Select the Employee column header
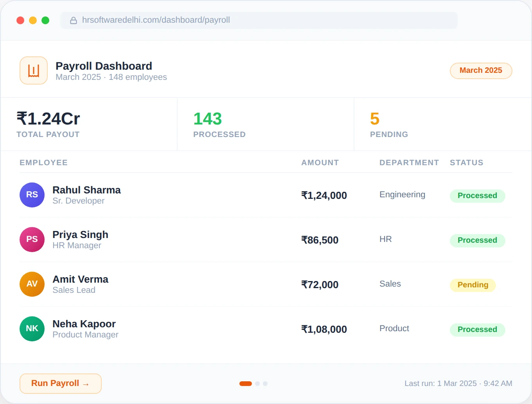 click(43, 162)
